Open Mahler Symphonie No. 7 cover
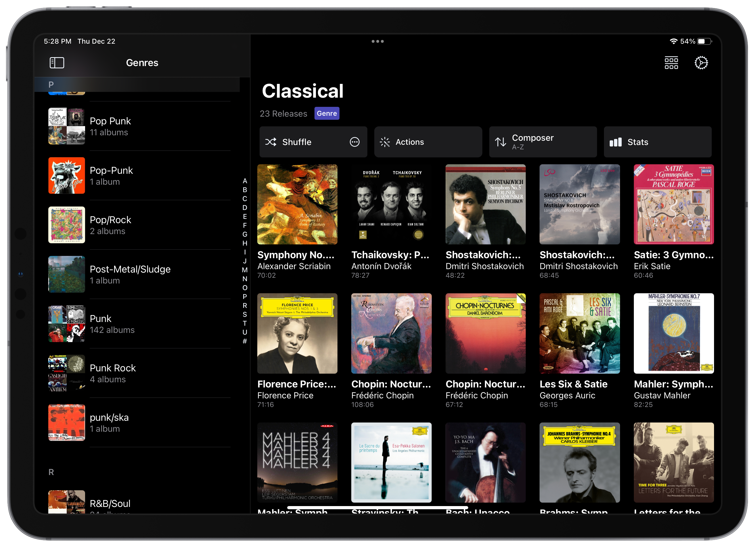Viewport: 756px width, 548px height. click(x=674, y=333)
